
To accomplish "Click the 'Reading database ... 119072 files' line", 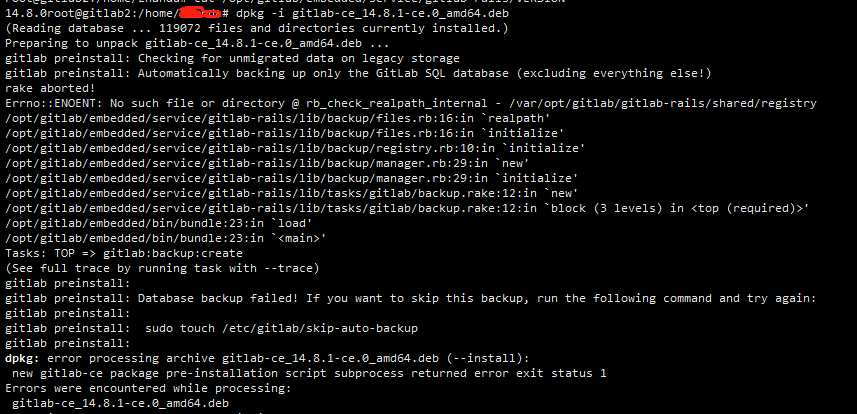I will (257, 28).
